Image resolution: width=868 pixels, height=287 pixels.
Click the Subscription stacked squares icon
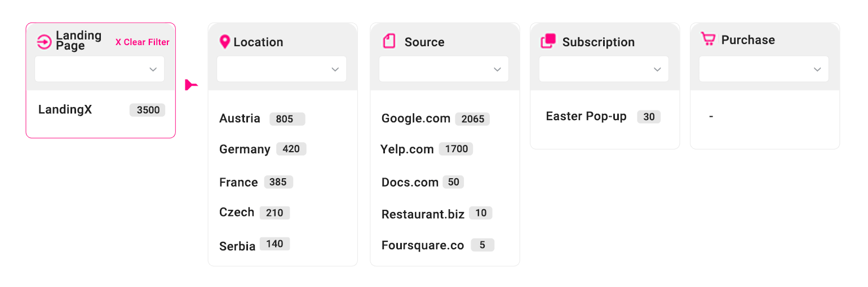tap(548, 41)
